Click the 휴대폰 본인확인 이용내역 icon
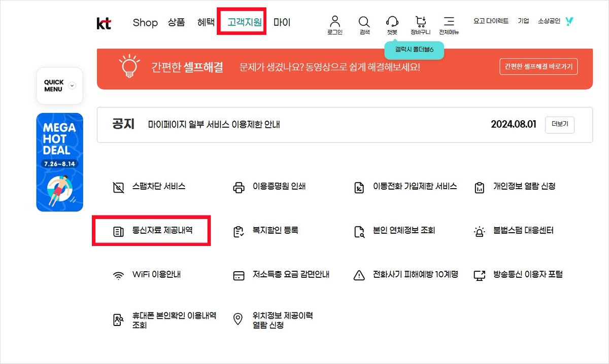Viewport: 609px width, 364px height. (118, 320)
